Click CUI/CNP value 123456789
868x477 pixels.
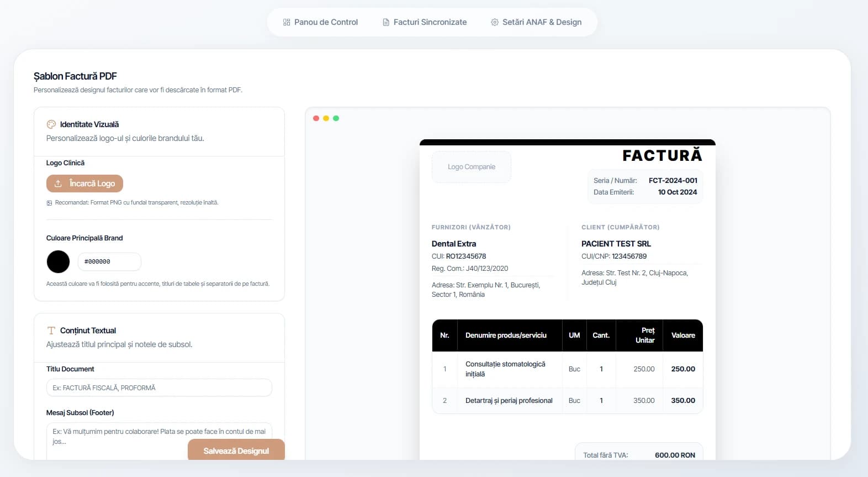[x=629, y=256]
